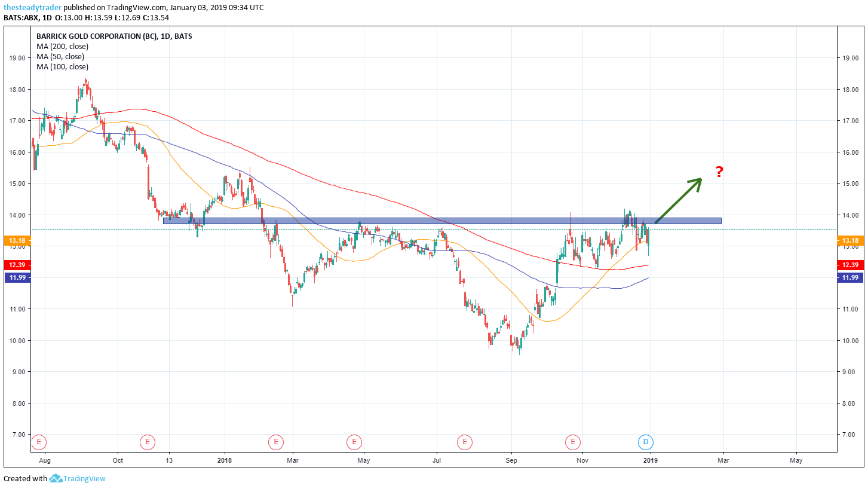Click 17.00 on the right price axis
Viewport: 868px width, 489px height.
851,121
